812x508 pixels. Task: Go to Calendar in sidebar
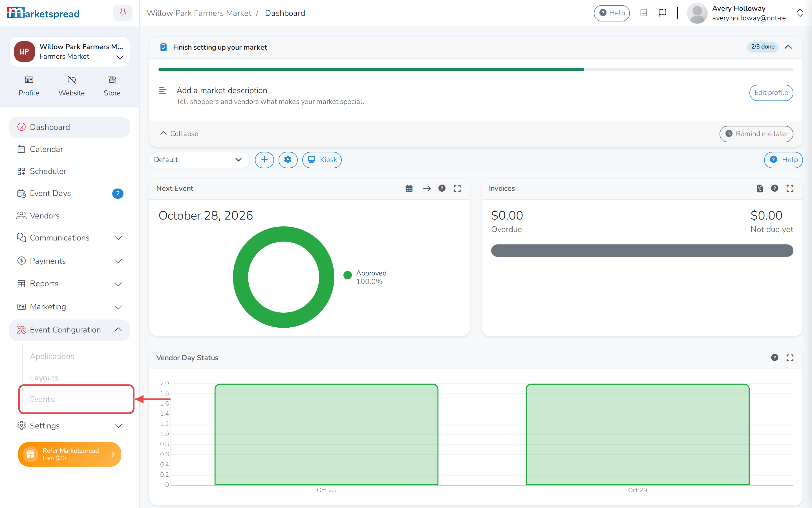point(69,149)
